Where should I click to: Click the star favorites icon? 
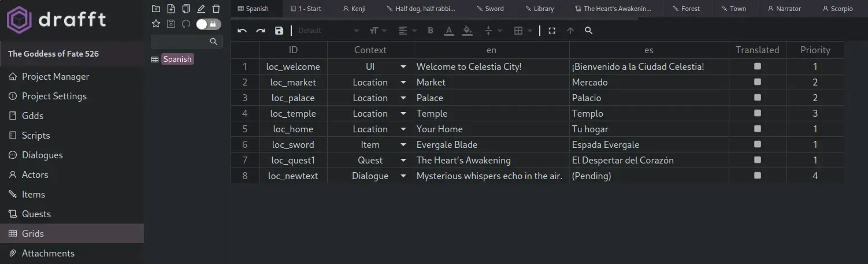pyautogui.click(x=155, y=24)
